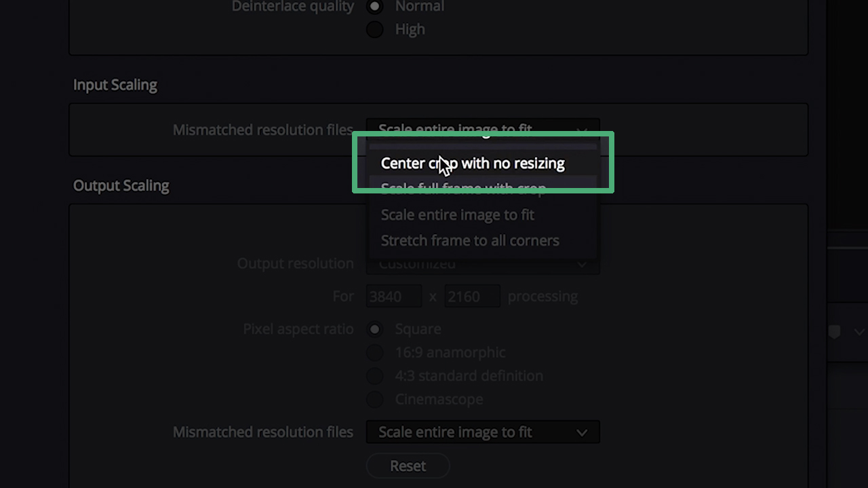
Task: Open the bottom Mismatched resolution files dropdown
Action: (482, 432)
